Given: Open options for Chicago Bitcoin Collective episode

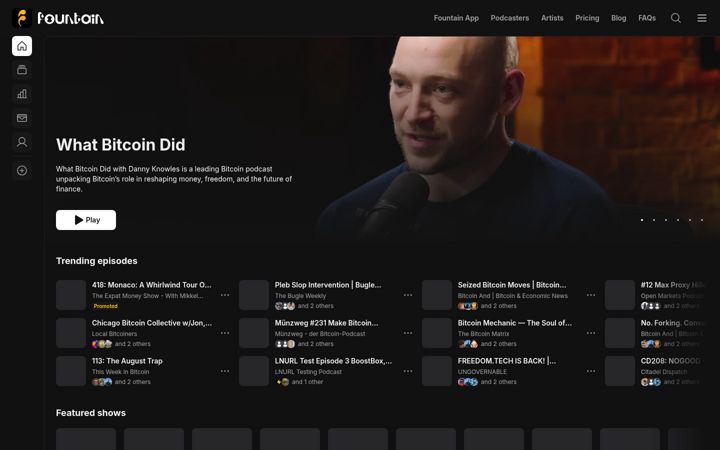Looking at the screenshot, I should pyautogui.click(x=225, y=333).
